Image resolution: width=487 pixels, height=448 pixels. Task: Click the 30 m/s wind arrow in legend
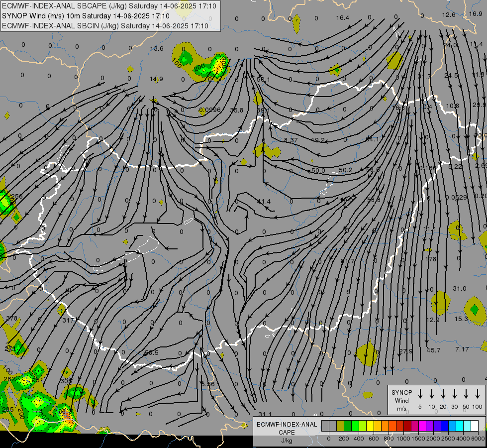coord(454,394)
